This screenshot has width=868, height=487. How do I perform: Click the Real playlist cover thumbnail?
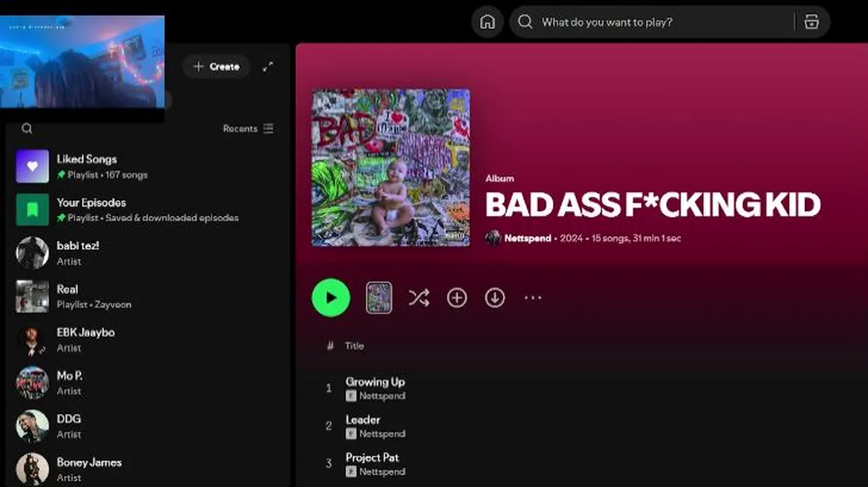[x=32, y=296]
